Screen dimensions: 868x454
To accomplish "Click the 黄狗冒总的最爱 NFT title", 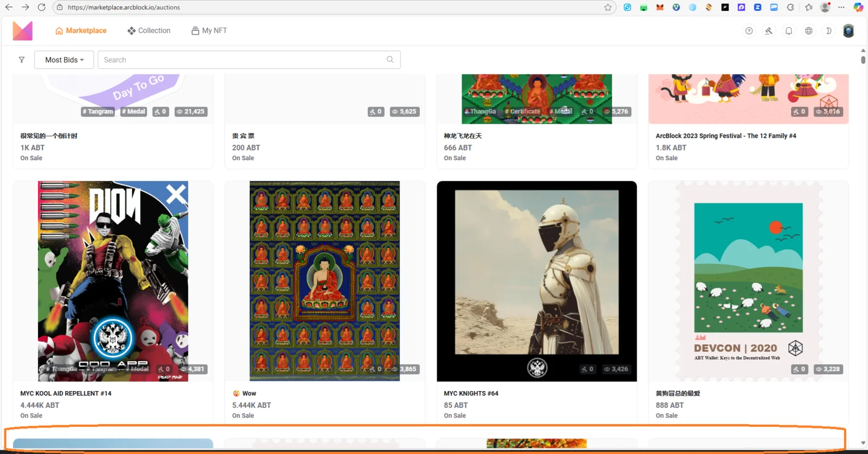I will (x=678, y=393).
